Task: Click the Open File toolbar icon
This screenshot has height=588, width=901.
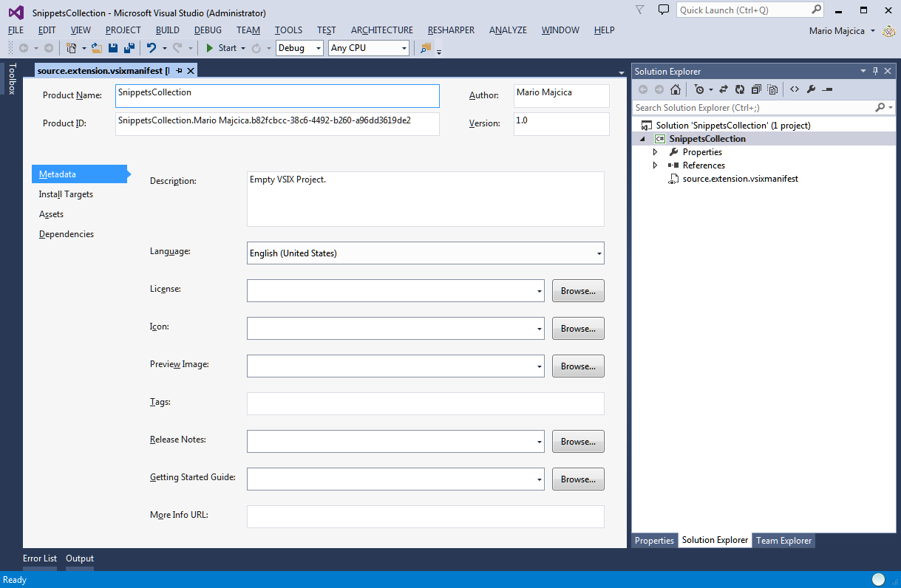Action: (x=96, y=48)
